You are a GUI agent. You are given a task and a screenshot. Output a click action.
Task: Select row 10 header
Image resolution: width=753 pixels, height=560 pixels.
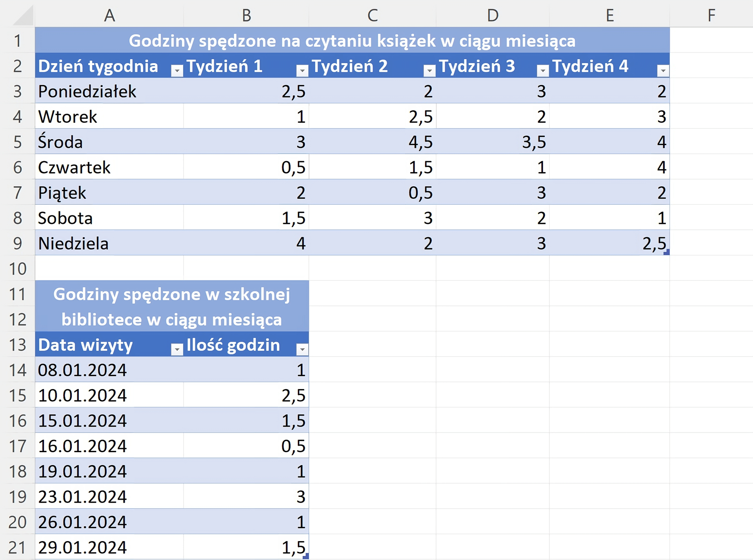tap(18, 269)
